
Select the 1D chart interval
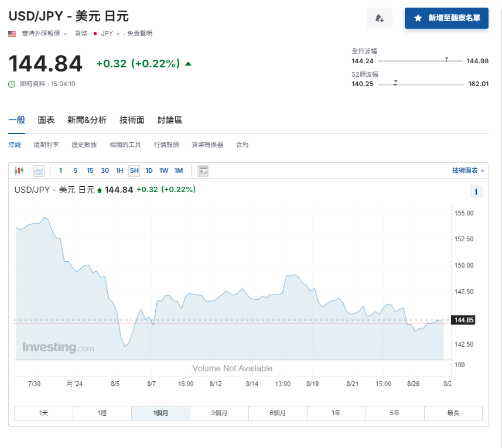point(149,171)
